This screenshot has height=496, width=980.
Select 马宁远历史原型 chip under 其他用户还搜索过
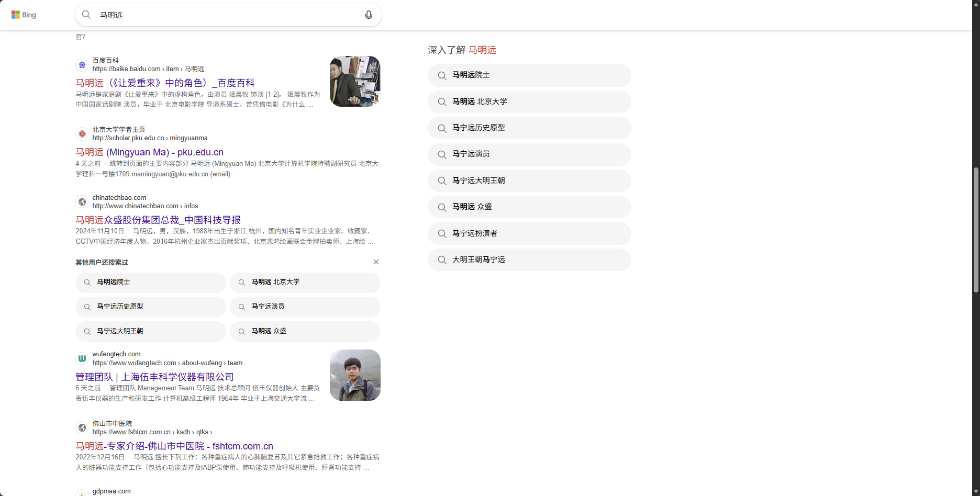pos(151,307)
